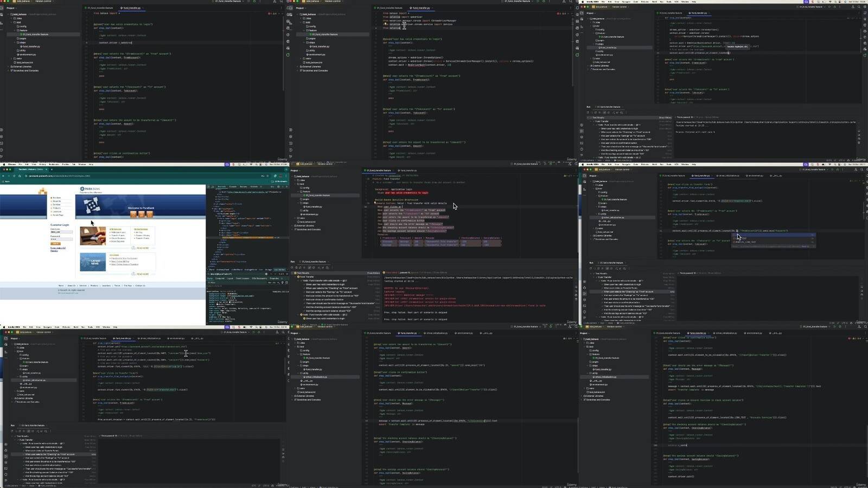Click Rerun icon in center frame Run panel
Viewport: 868px width, 488px height.
(x=292, y=268)
